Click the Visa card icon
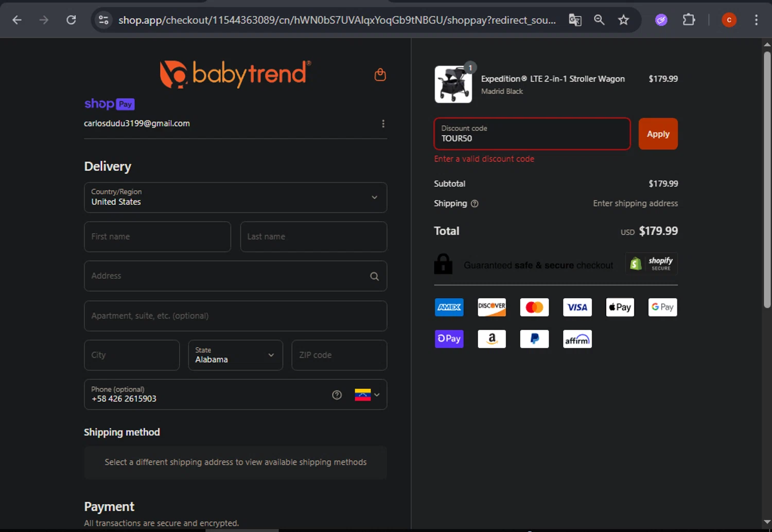 (x=577, y=307)
